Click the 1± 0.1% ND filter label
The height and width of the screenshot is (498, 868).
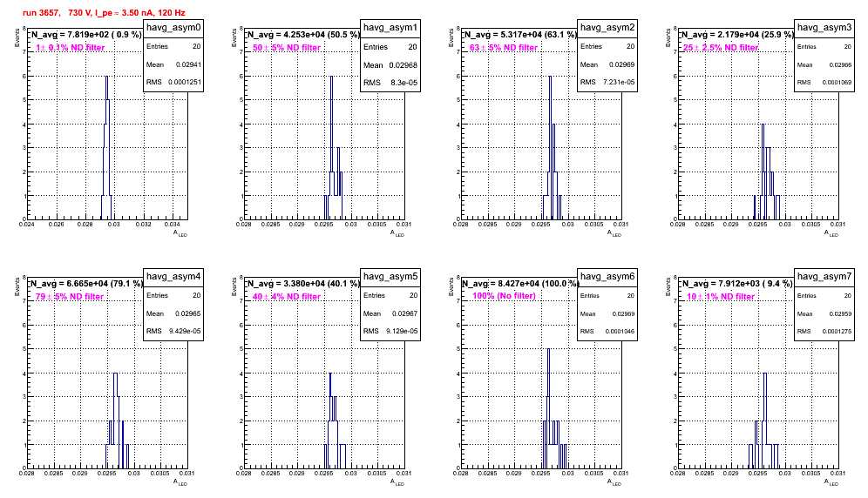[70, 48]
